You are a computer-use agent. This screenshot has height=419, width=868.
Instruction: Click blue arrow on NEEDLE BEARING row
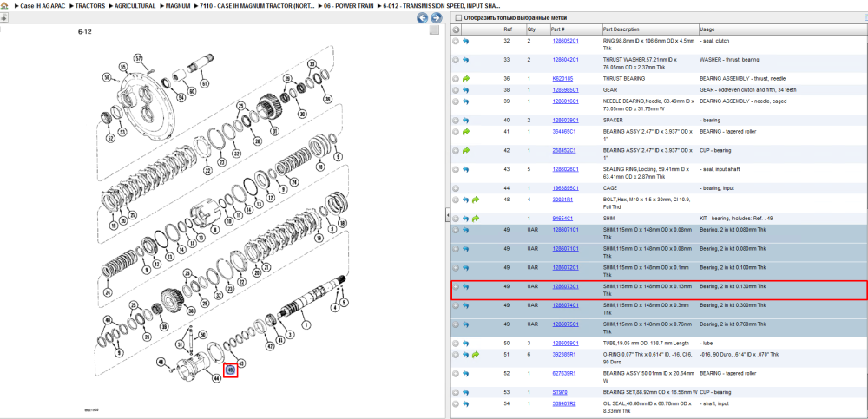(x=465, y=101)
